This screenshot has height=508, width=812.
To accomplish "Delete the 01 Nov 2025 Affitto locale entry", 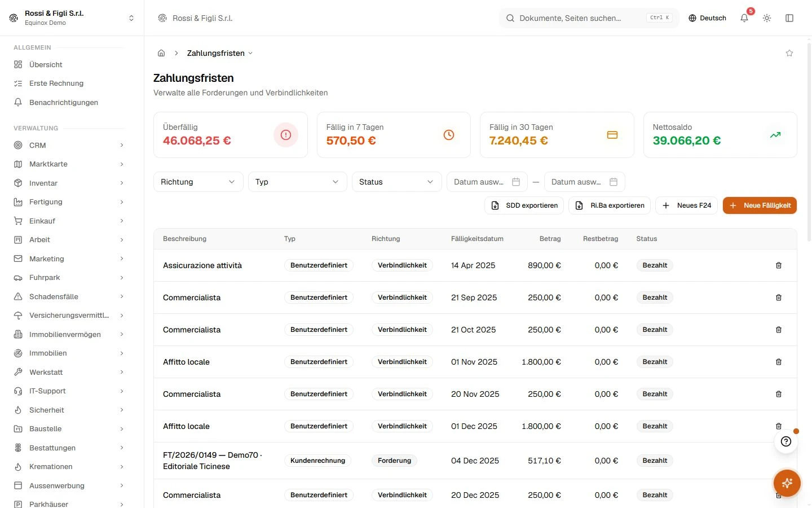I will [x=779, y=362].
